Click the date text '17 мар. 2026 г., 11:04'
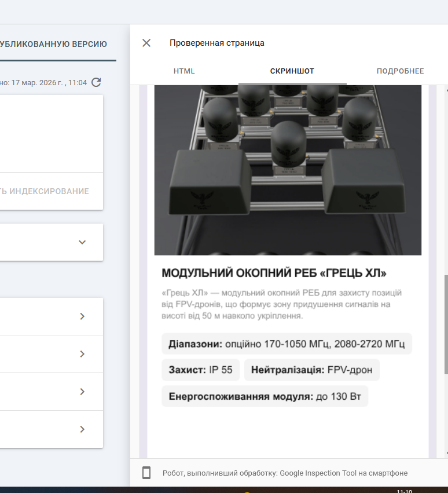The height and width of the screenshot is (493, 448). click(x=49, y=83)
